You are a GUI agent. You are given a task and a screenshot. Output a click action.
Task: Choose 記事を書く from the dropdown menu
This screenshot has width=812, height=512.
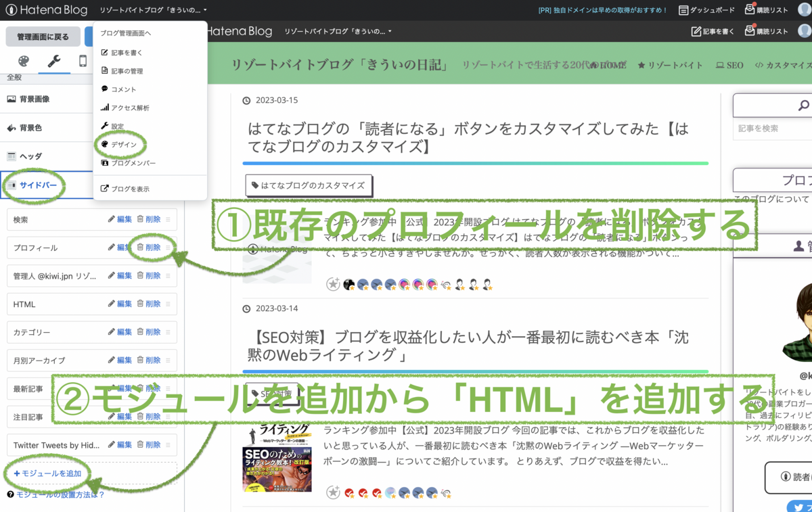pyautogui.click(x=122, y=52)
